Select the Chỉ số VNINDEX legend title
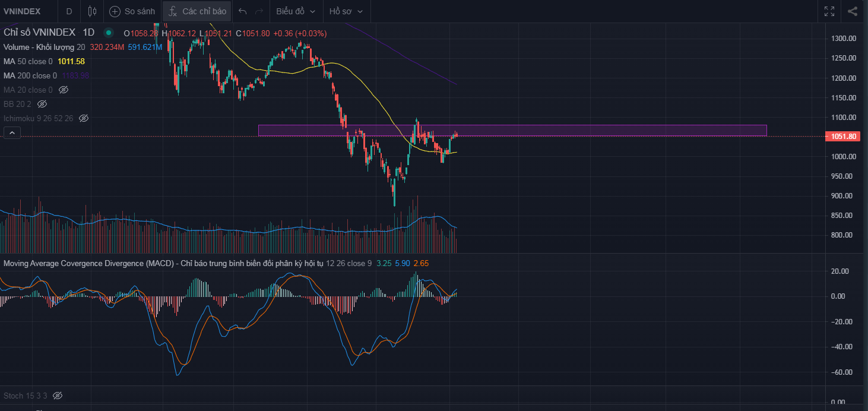The height and width of the screenshot is (411, 868). pos(40,33)
